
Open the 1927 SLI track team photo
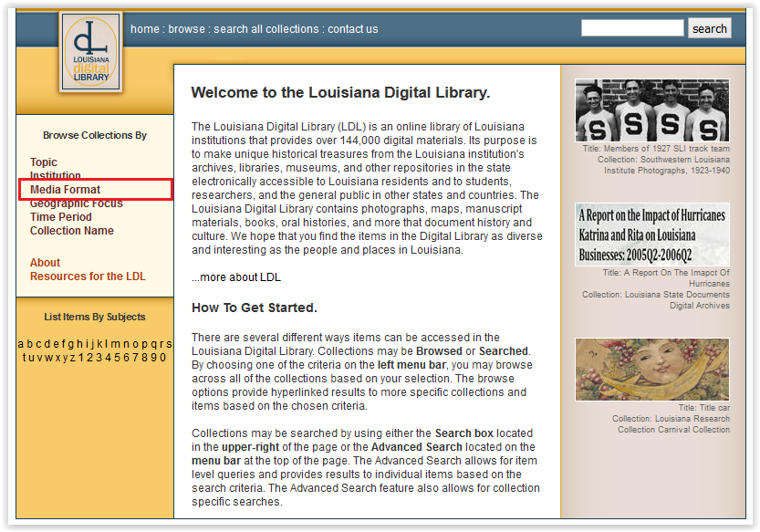click(652, 110)
